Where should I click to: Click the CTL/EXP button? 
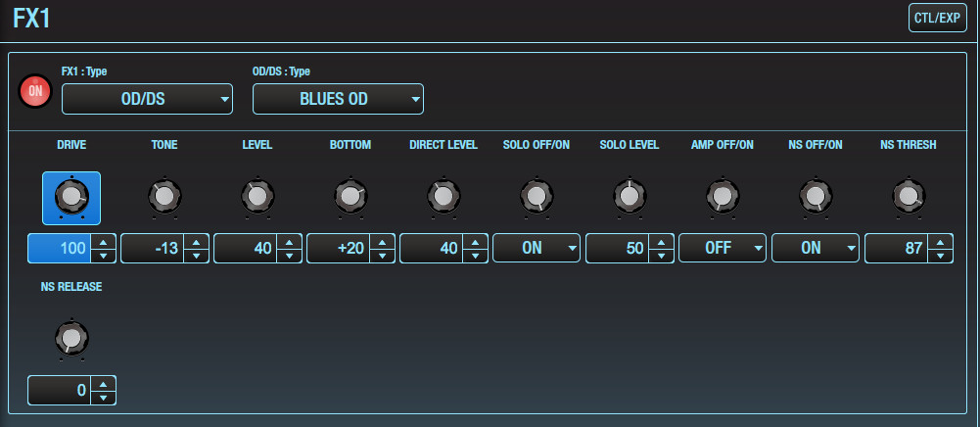coord(937,18)
